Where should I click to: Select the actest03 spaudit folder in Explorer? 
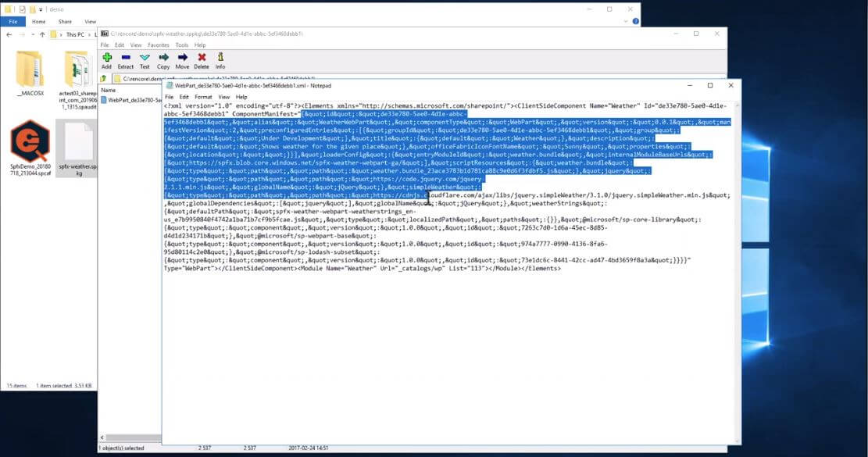pyautogui.click(x=77, y=80)
